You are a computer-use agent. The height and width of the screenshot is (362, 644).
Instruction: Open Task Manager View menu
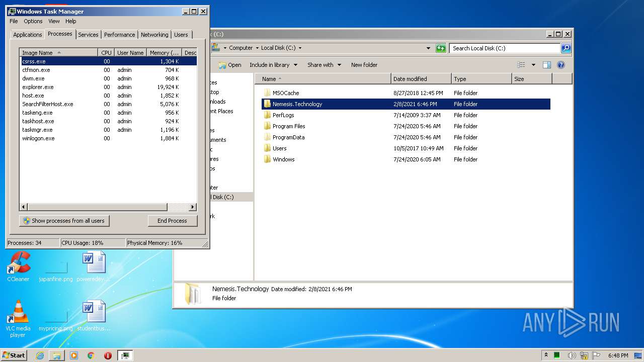click(x=54, y=21)
